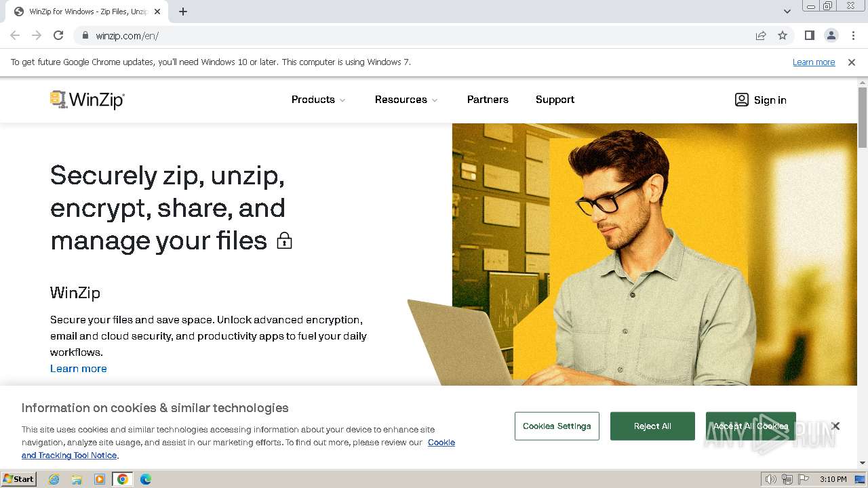This screenshot has width=868, height=488.
Task: Click the address bar URL
Action: tap(127, 35)
